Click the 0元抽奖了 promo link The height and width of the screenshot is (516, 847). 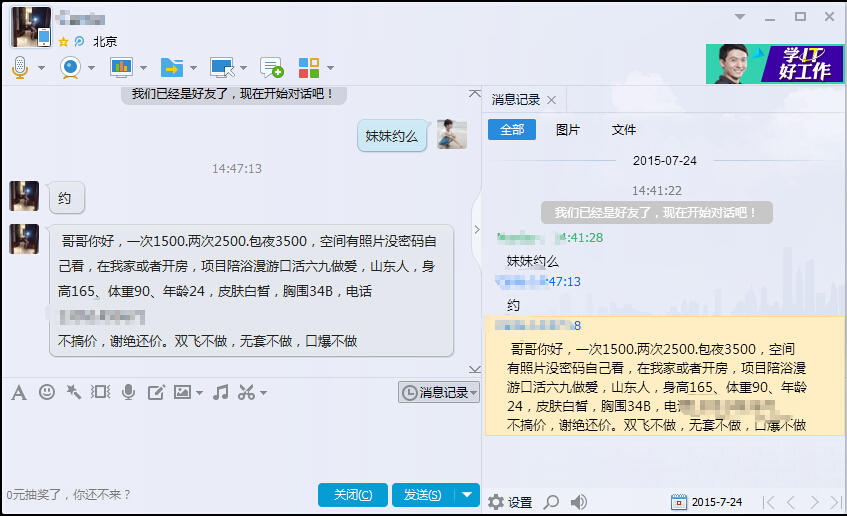68,494
